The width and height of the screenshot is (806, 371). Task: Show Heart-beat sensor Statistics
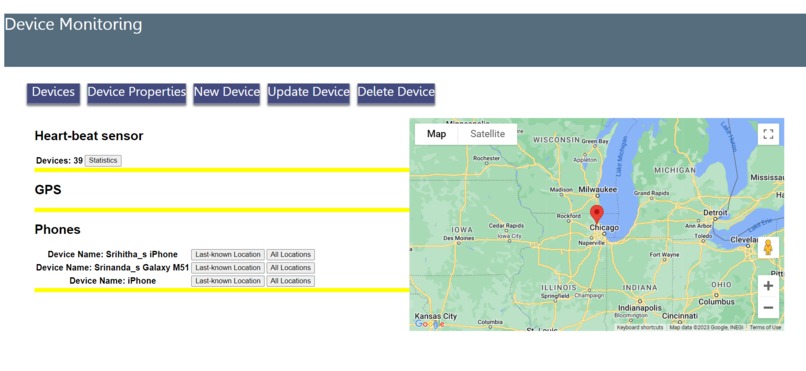click(103, 161)
